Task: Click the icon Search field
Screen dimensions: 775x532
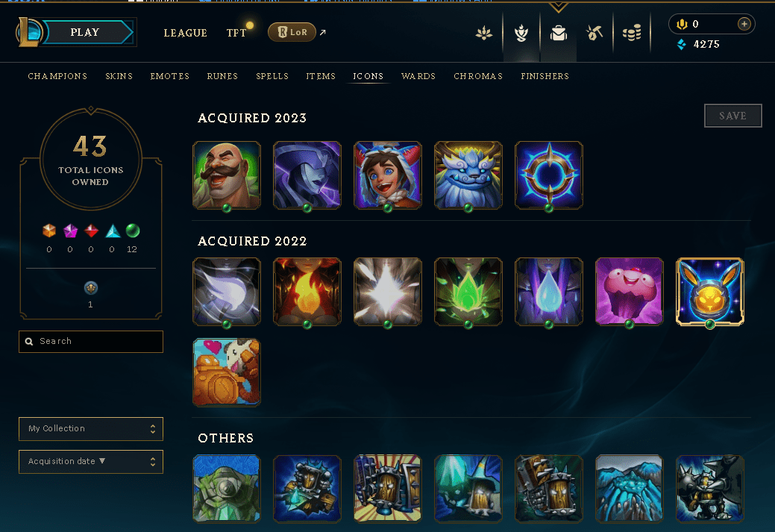Action: 91,342
